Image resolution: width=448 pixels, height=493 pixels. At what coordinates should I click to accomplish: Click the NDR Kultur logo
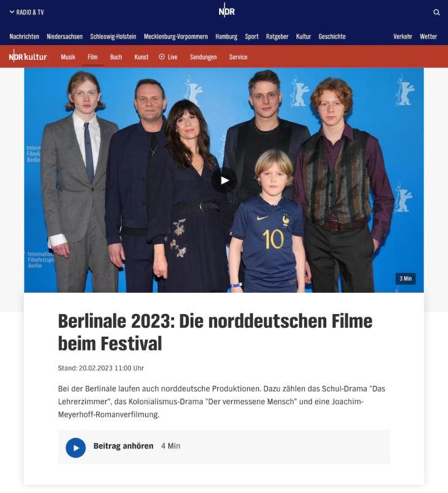click(28, 56)
